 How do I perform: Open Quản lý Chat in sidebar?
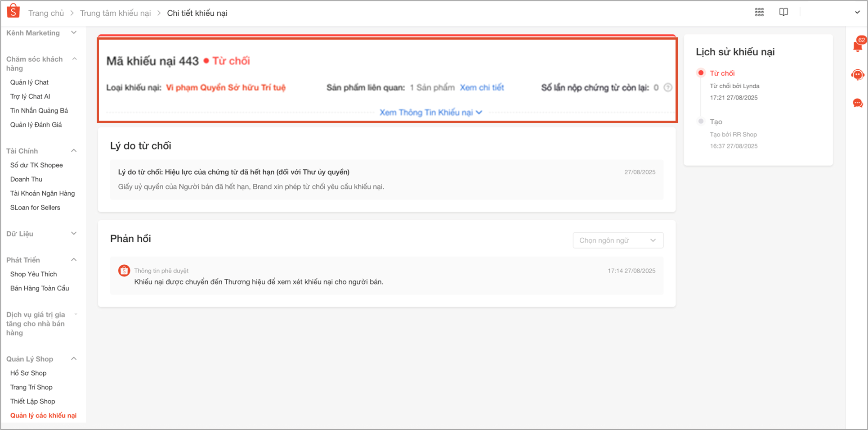click(x=29, y=82)
